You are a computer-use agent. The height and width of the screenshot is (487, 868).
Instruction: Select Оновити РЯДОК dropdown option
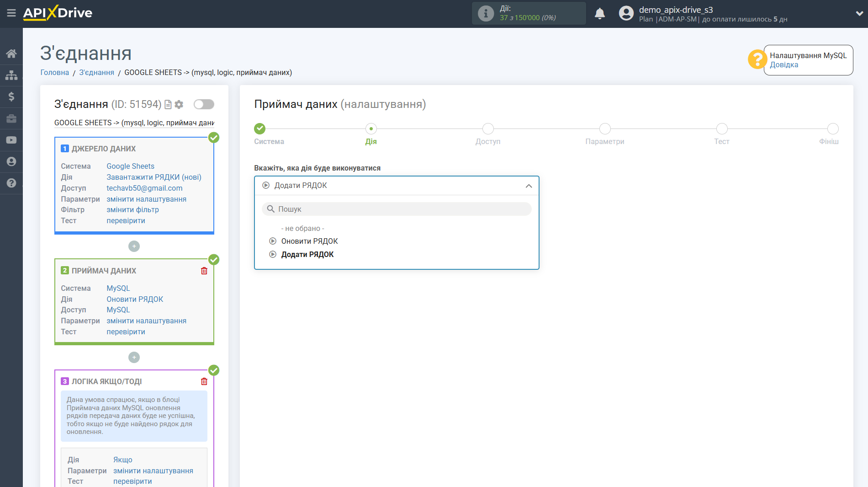click(x=309, y=241)
